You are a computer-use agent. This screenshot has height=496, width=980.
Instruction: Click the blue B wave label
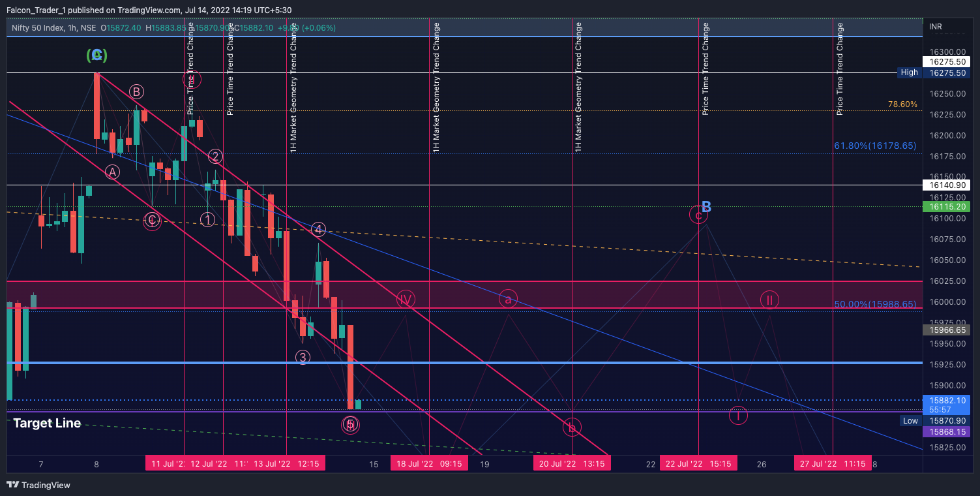click(706, 208)
